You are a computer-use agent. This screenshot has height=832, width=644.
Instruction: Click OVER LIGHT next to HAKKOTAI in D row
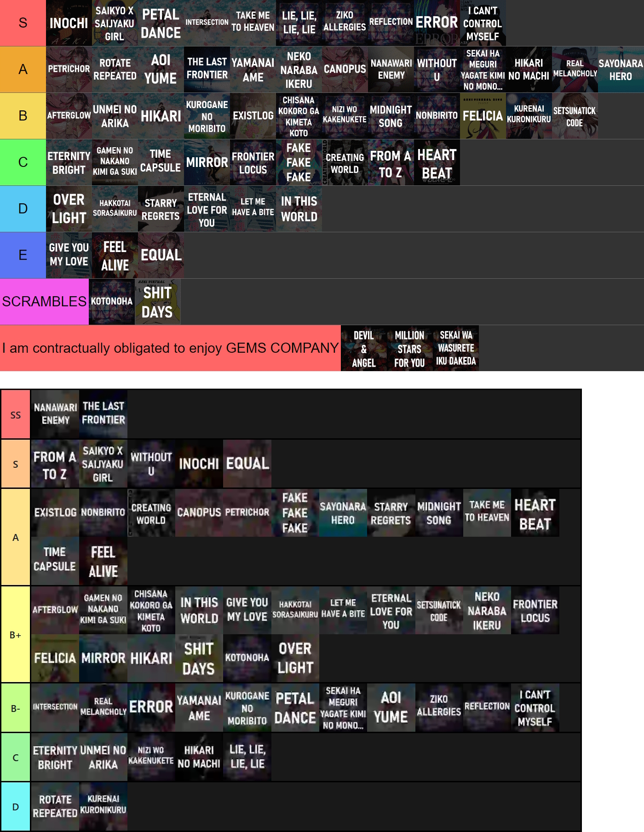[x=69, y=209]
